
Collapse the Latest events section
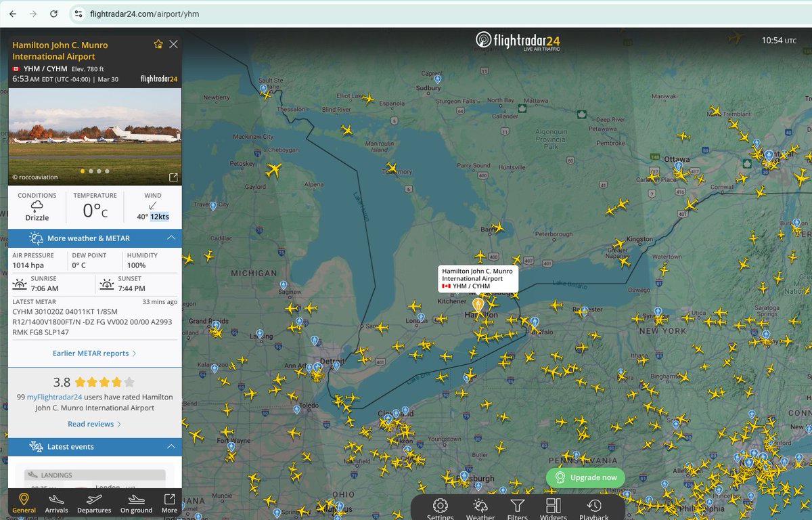[171, 447]
